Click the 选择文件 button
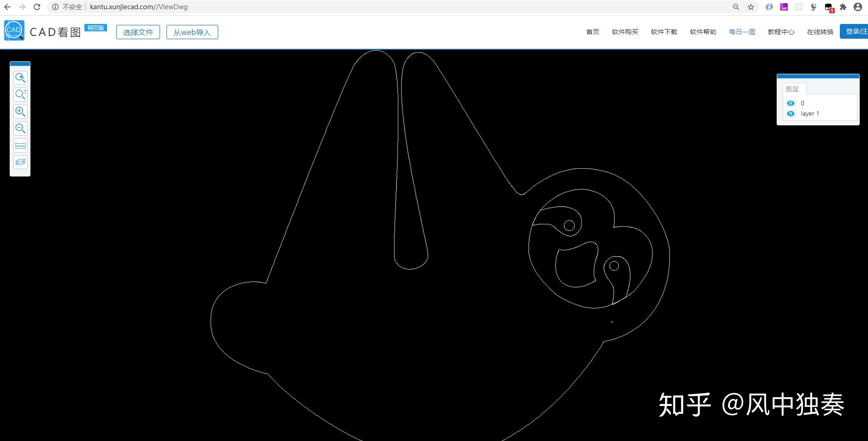This screenshot has width=868, height=441. 137,32
